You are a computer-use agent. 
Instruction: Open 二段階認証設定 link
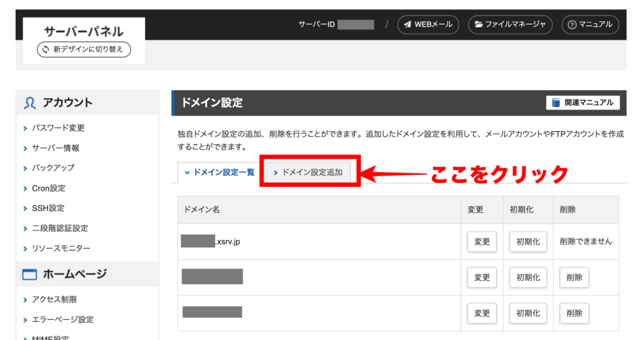pos(60,229)
